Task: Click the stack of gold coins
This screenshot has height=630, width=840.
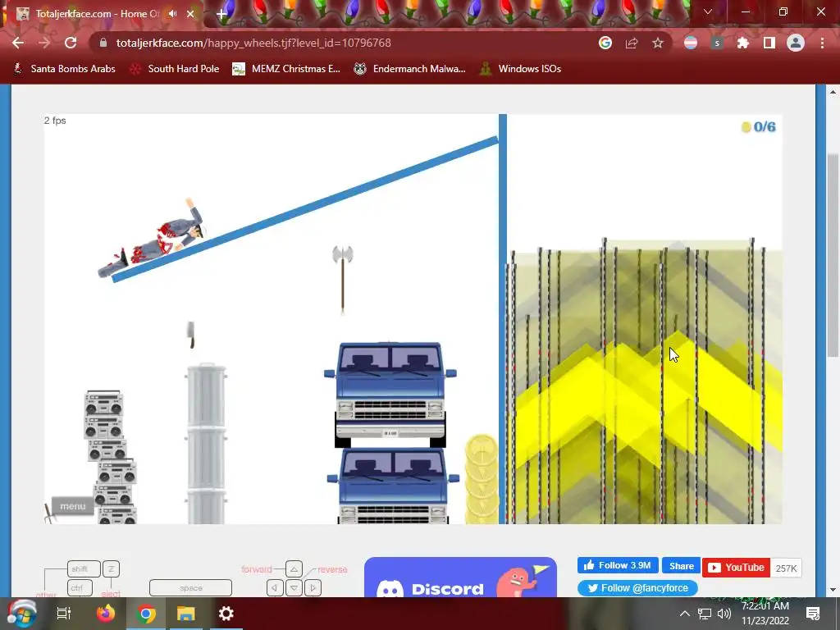Action: point(482,479)
